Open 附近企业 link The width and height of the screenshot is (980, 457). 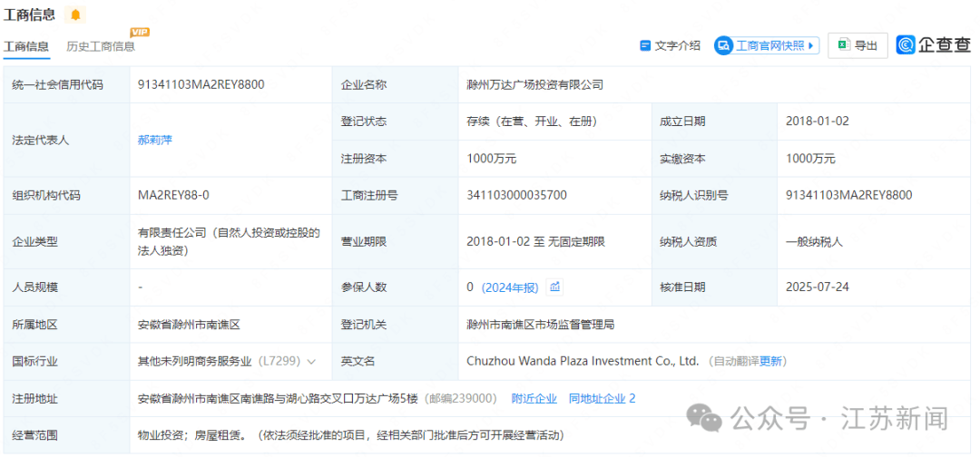point(534,398)
